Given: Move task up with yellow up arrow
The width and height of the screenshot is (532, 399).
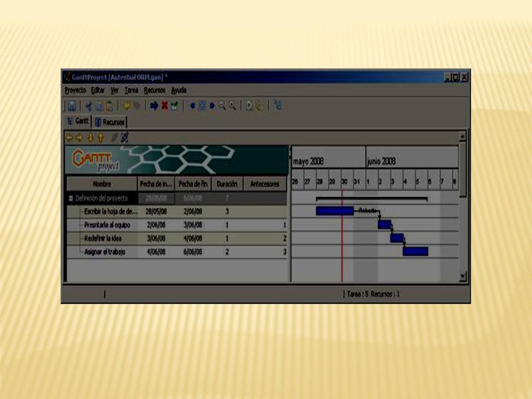Looking at the screenshot, I should pos(100,137).
